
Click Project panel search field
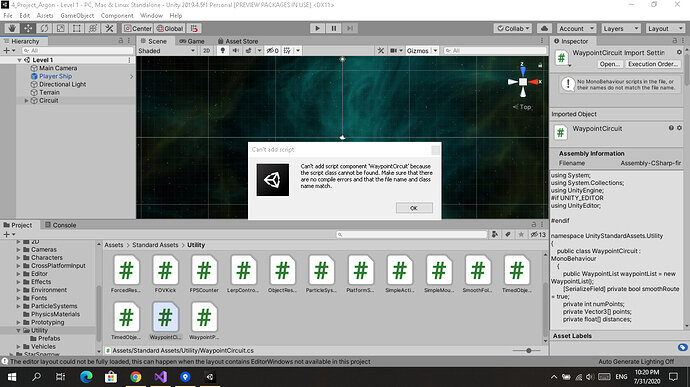point(411,234)
